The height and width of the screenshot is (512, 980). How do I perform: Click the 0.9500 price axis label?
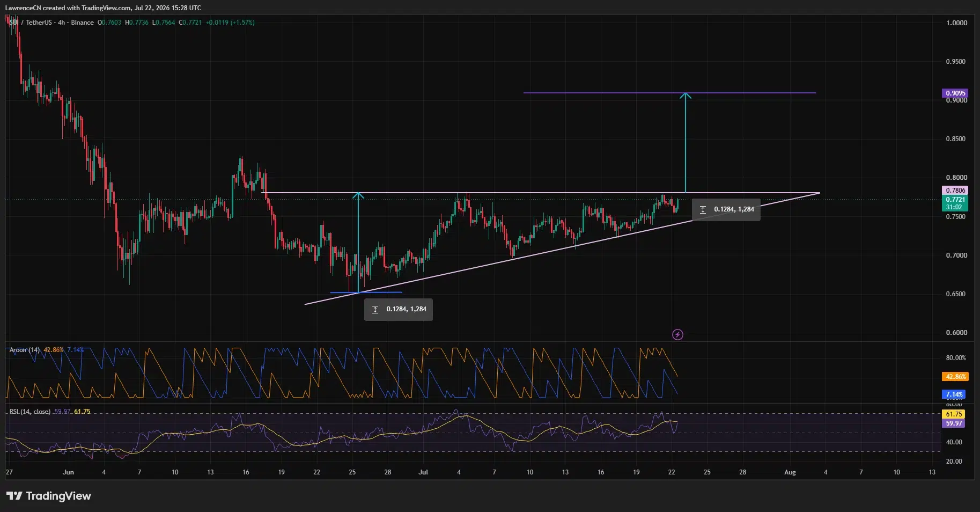[956, 62]
